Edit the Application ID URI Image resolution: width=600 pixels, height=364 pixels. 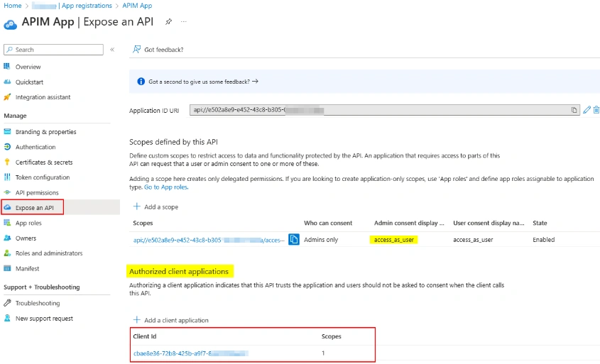coord(587,110)
